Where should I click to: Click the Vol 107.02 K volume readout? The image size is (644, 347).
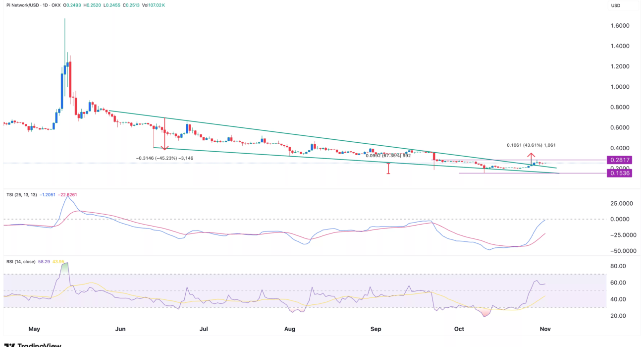pos(153,5)
